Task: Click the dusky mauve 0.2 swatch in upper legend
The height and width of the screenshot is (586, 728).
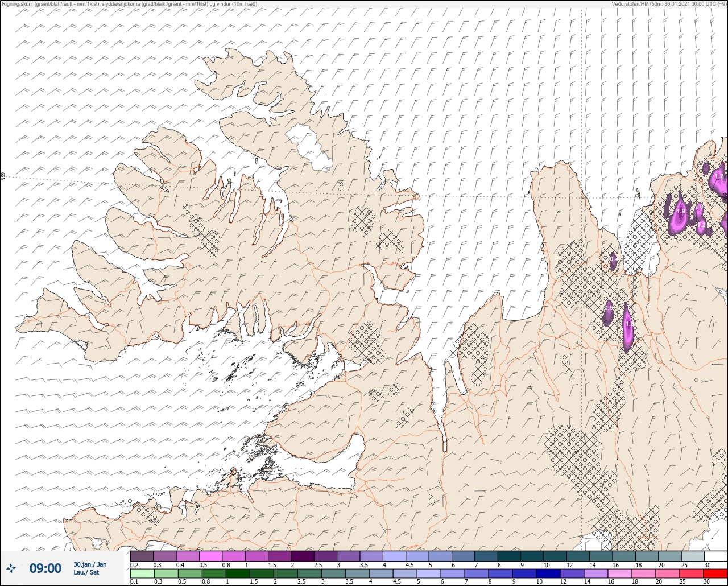Action: [x=142, y=556]
